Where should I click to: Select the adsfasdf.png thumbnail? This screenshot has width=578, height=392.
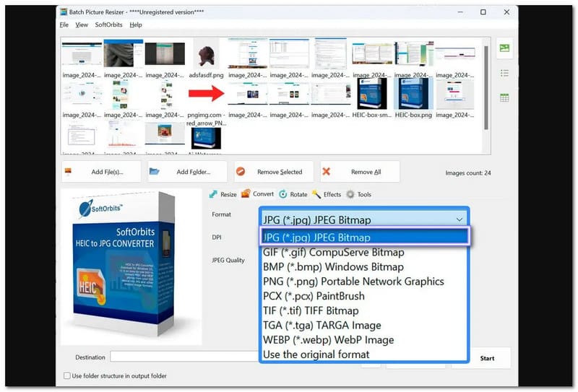point(206,59)
